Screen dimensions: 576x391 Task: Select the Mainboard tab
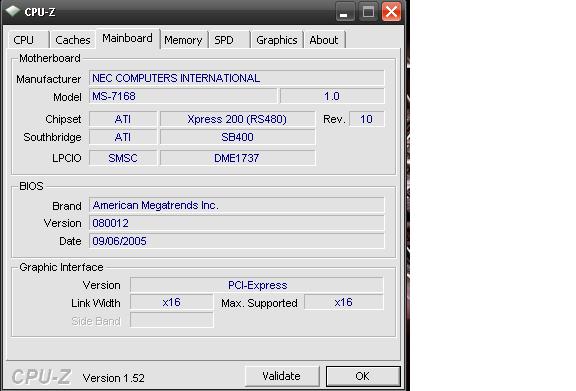click(127, 38)
